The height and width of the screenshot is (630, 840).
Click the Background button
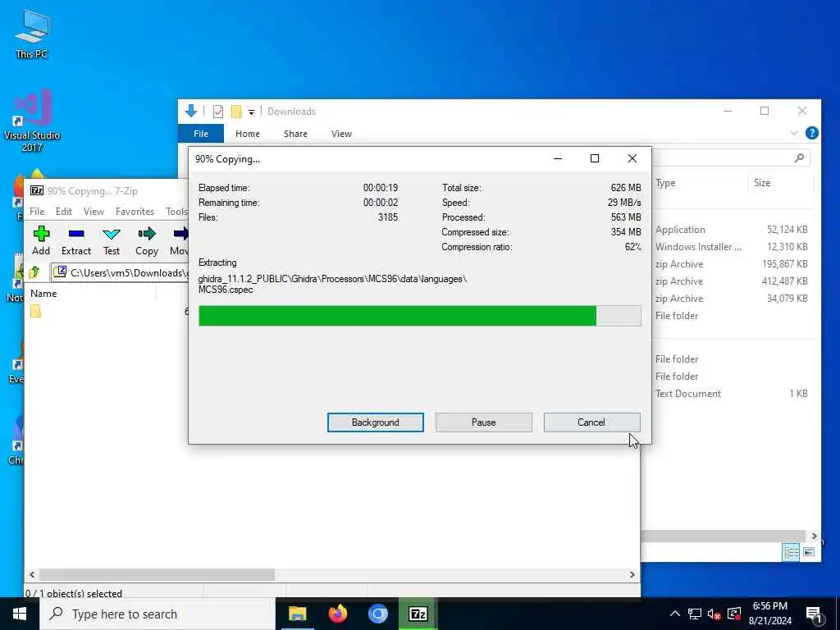(375, 422)
